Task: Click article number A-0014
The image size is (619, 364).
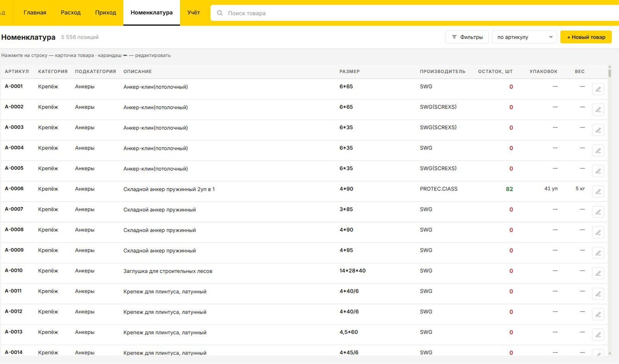Action: [x=14, y=352]
